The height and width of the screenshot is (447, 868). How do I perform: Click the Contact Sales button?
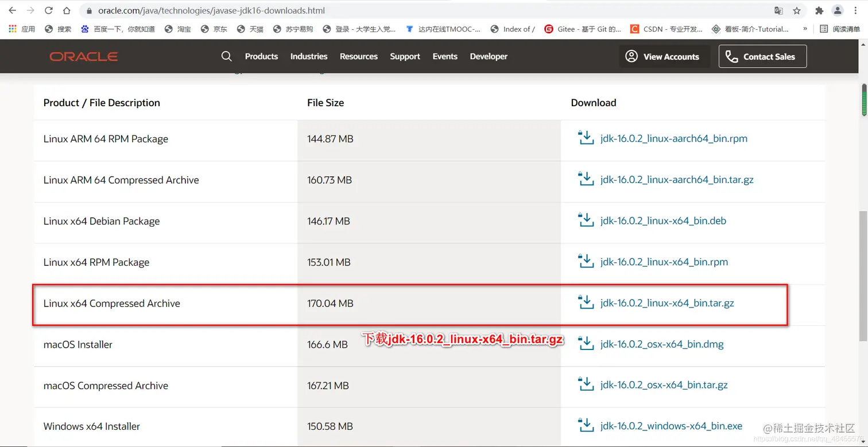[762, 56]
